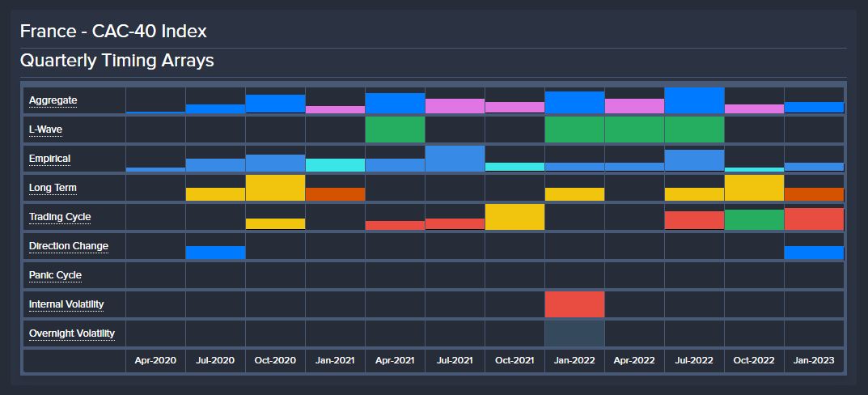The height and width of the screenshot is (395, 868).
Task: Click the green L-Wave bar in Apr-2021
Action: (x=396, y=129)
